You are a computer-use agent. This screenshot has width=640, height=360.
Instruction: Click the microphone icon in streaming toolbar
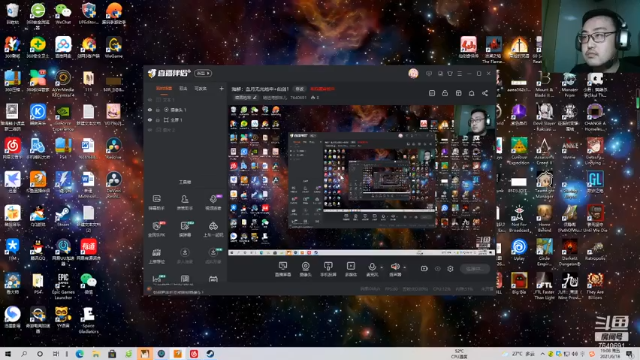[x=372, y=267]
